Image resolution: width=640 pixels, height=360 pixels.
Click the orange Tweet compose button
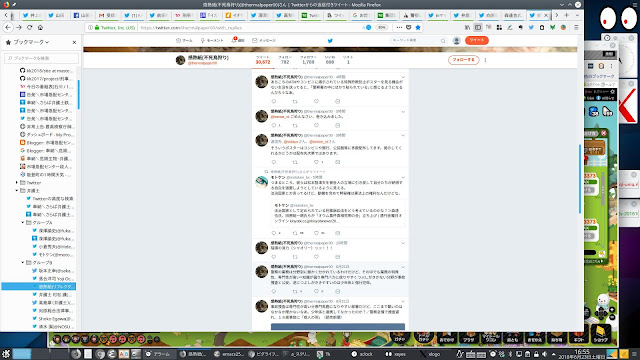tap(476, 40)
